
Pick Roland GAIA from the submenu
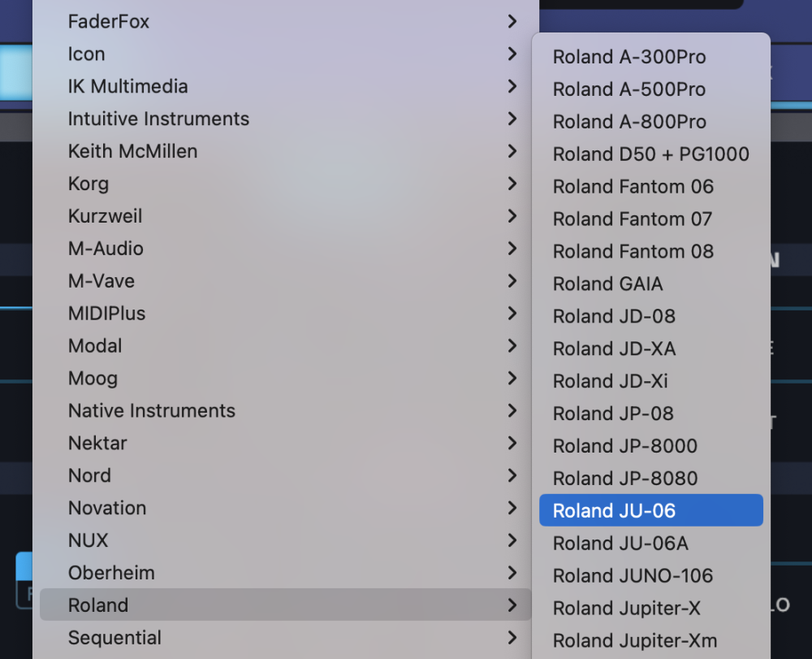click(x=607, y=284)
